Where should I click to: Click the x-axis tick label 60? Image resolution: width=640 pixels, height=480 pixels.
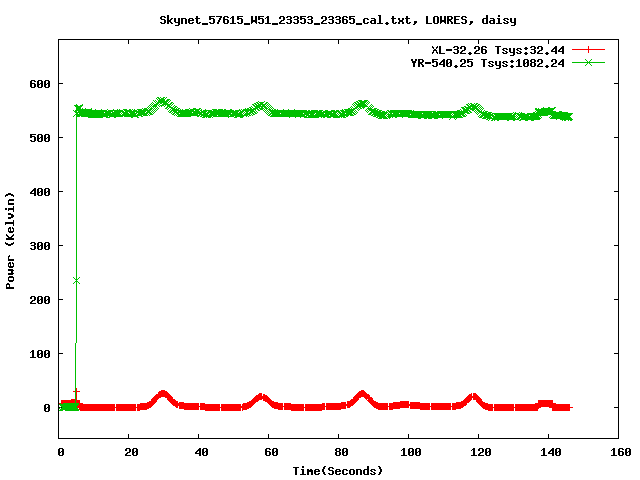[271, 452]
